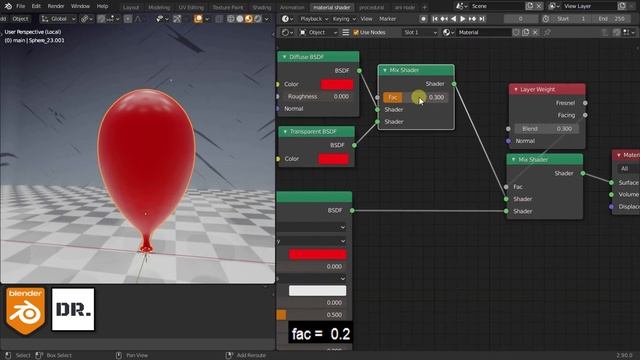Toggle fake user shield icon for Material
This screenshot has height=360, width=640.
516,32
